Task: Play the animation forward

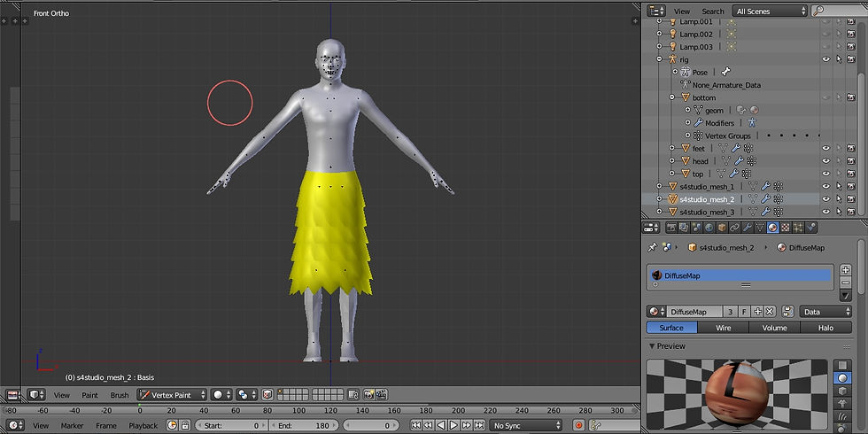Action: (x=453, y=425)
